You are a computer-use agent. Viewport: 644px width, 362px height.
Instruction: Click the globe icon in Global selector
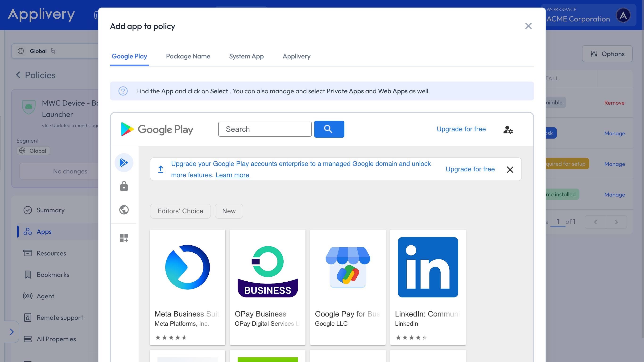(21, 51)
